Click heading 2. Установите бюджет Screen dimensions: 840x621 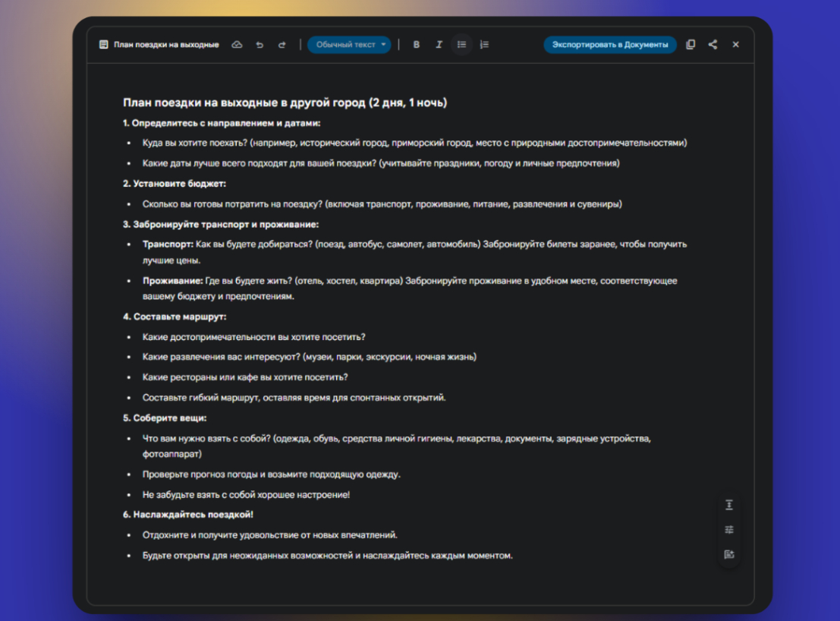(174, 184)
